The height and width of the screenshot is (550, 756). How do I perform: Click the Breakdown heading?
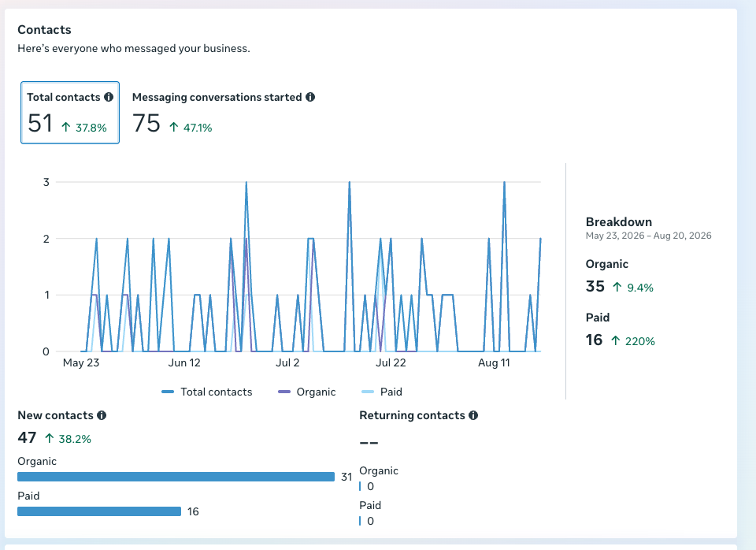619,222
